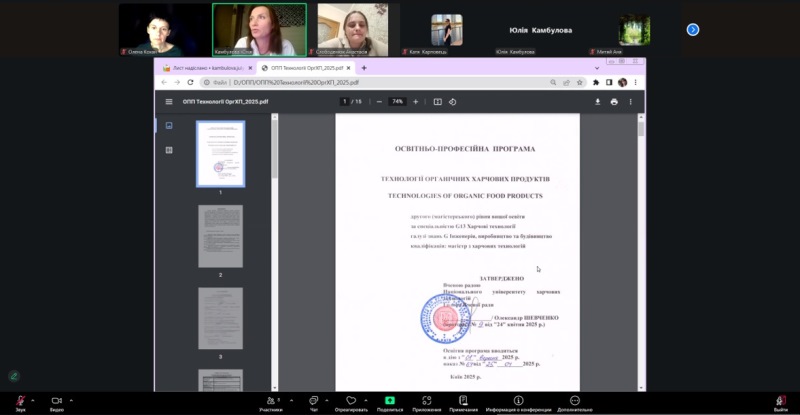Open the Zoom Chat panel
This screenshot has height=415, width=800.
tap(313, 402)
